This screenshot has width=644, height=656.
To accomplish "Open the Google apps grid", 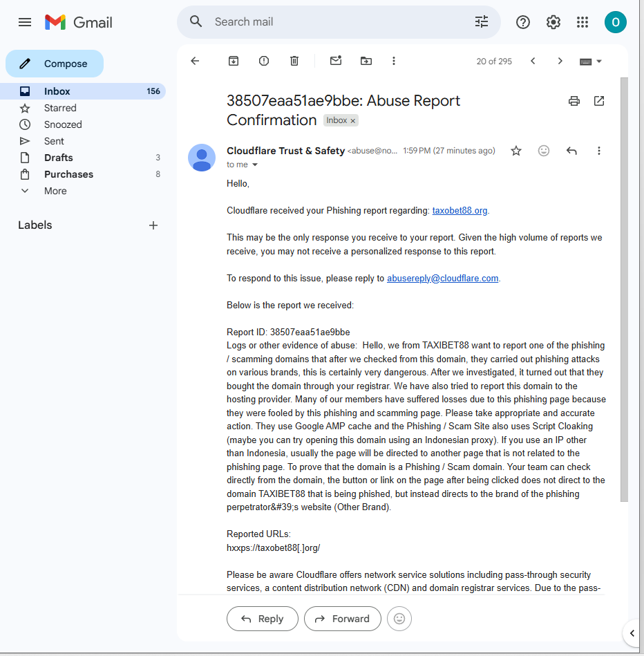I will click(x=582, y=22).
